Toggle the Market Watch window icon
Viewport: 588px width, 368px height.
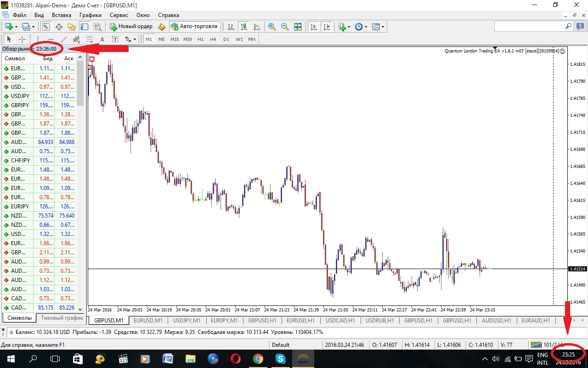[x=45, y=27]
